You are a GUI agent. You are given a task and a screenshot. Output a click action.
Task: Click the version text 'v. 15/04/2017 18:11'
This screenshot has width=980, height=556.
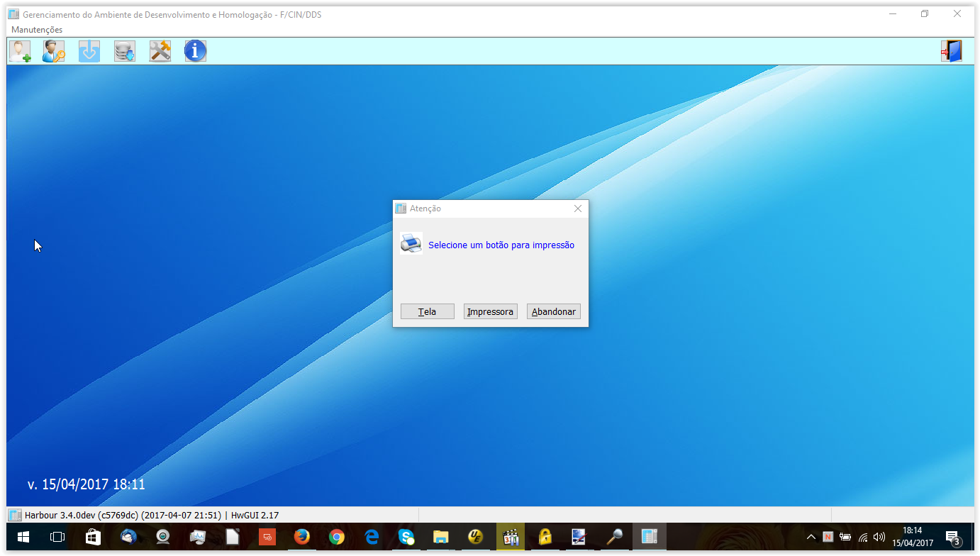coord(87,485)
